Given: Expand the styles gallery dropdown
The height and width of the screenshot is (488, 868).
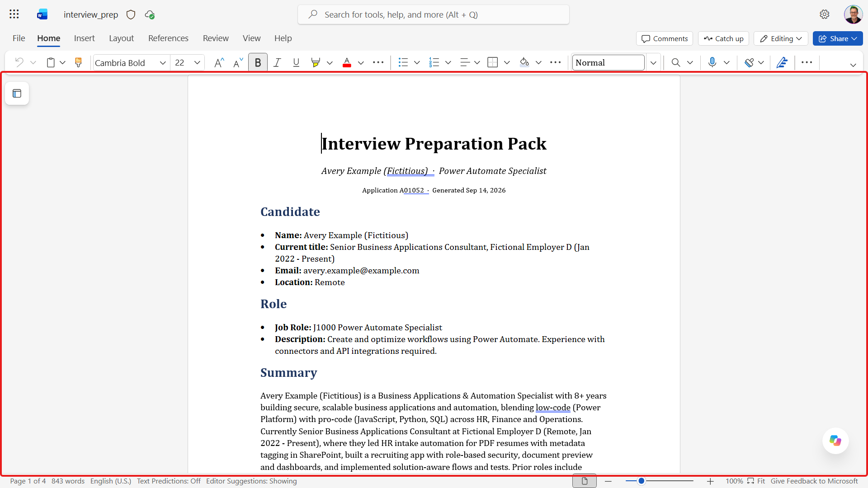Looking at the screenshot, I should (x=653, y=63).
